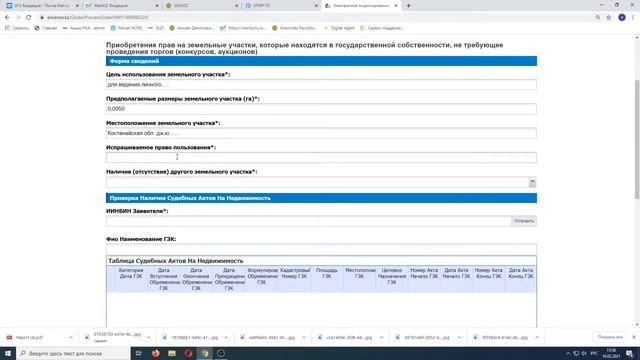Switch to the Mail.KZ Входящие tab
Viewport: 640px width, 360px height.
pyautogui.click(x=121, y=6)
